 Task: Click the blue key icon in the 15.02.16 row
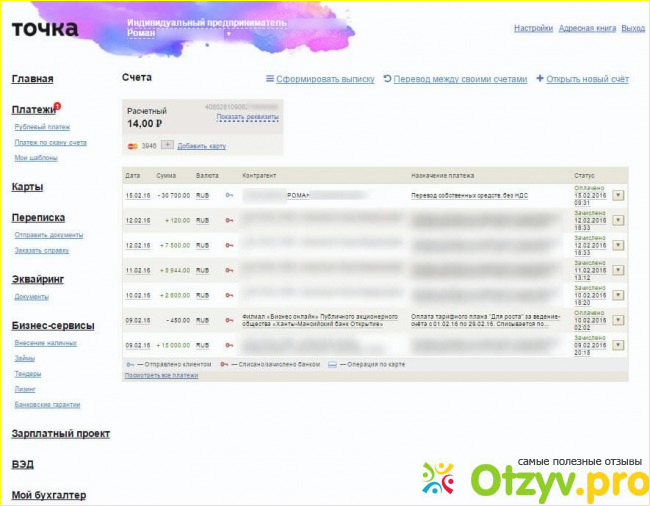pyautogui.click(x=229, y=195)
